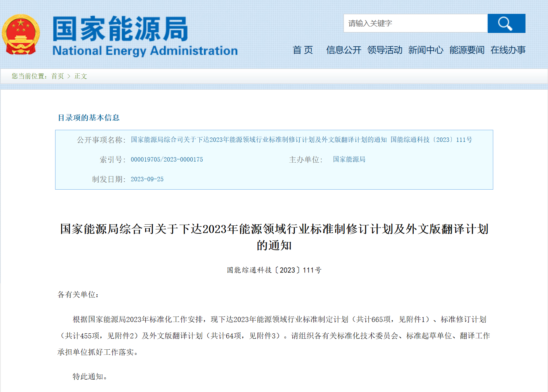
Task: Open the 领导活动 menu item
Action: tap(385, 50)
